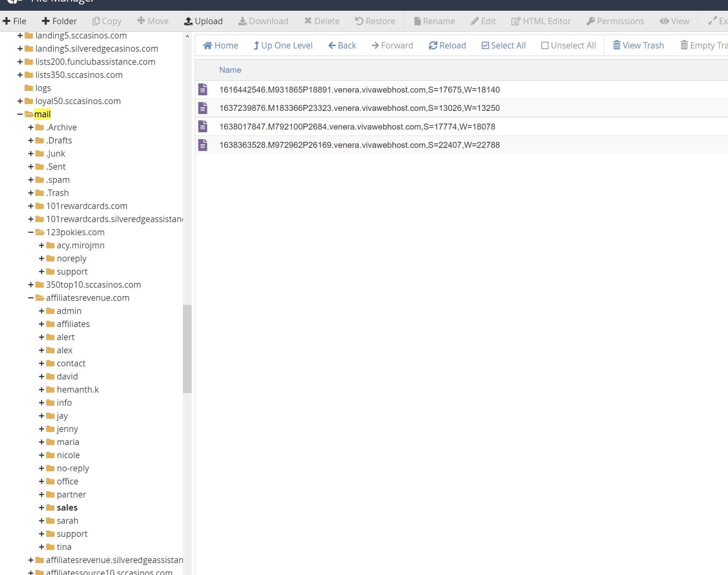Open the noreply folder
Image resolution: width=728 pixels, height=575 pixels.
[x=72, y=258]
